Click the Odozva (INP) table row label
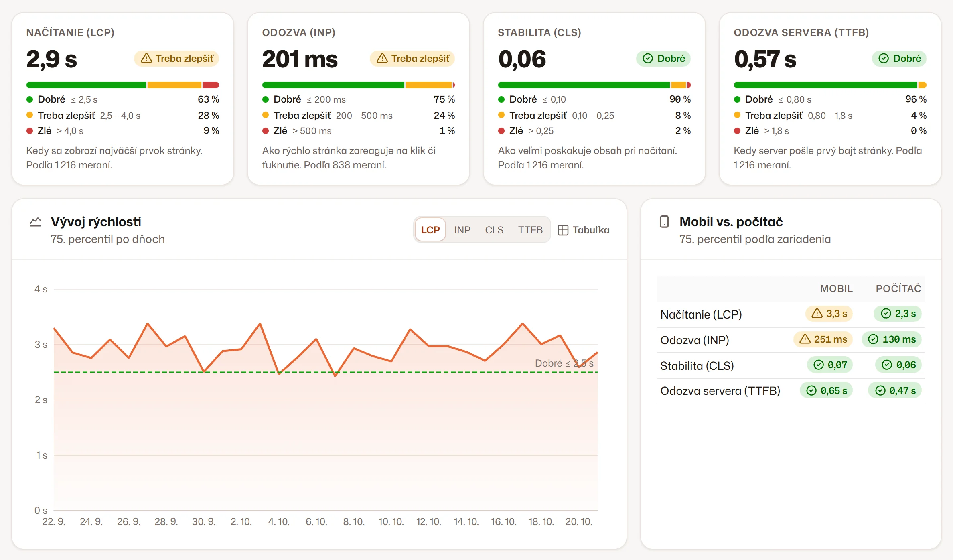 point(695,340)
